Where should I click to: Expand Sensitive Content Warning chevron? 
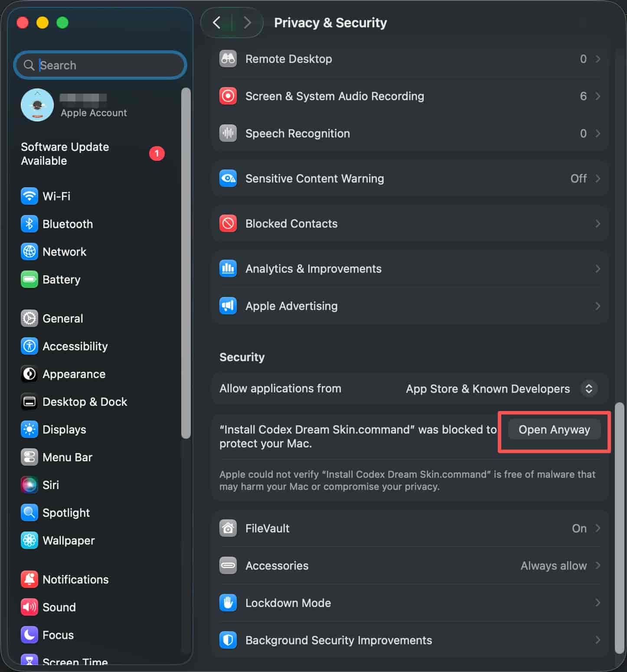click(x=598, y=178)
